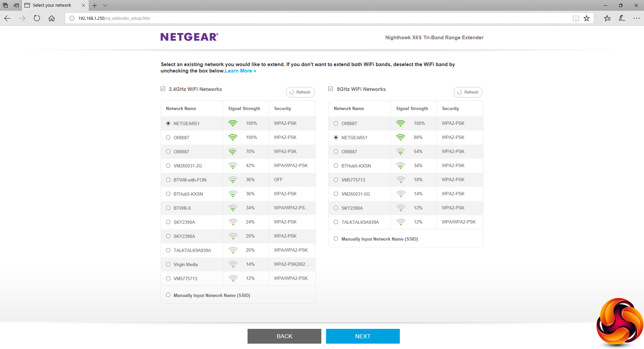
Task: Open the Favorites hub
Action: pos(607,18)
